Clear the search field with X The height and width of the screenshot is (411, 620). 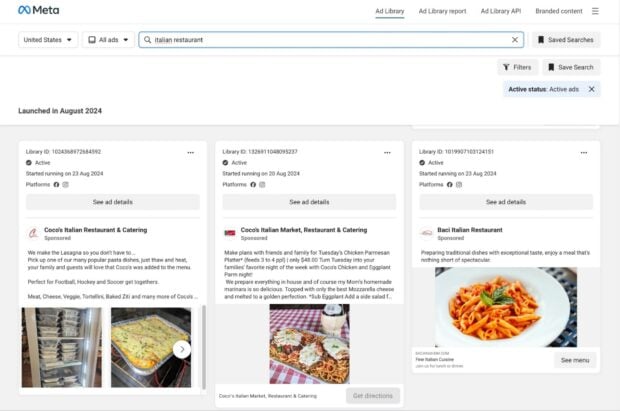[x=515, y=40]
